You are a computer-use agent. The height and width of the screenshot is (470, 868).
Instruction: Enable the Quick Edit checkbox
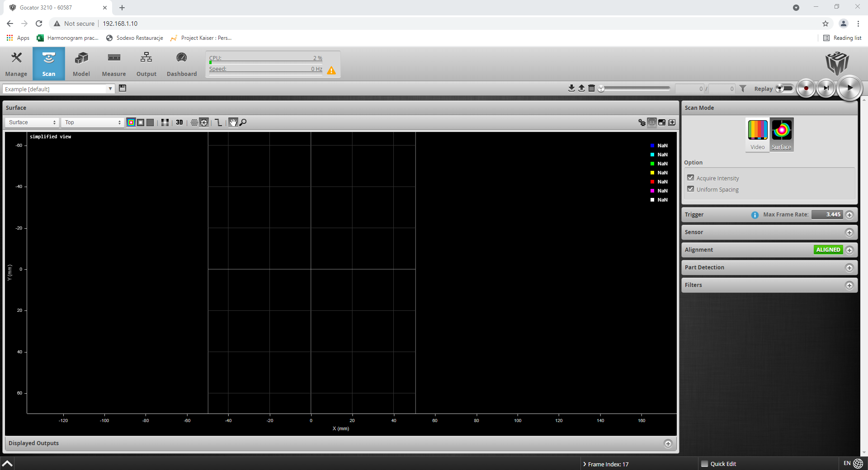pos(704,464)
